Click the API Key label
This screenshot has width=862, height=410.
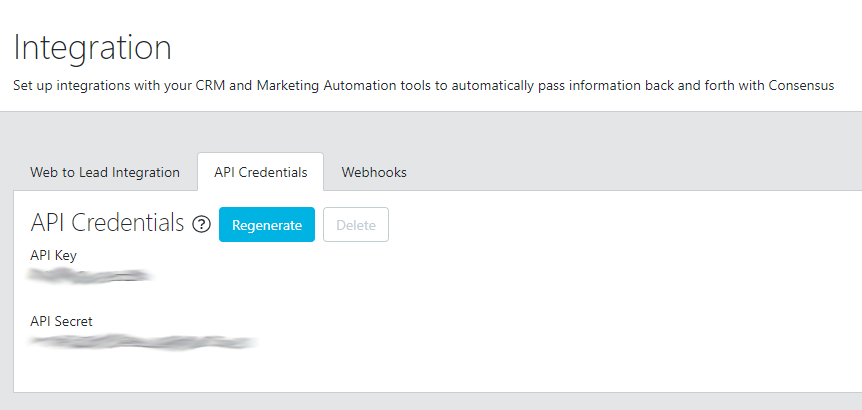(x=53, y=255)
